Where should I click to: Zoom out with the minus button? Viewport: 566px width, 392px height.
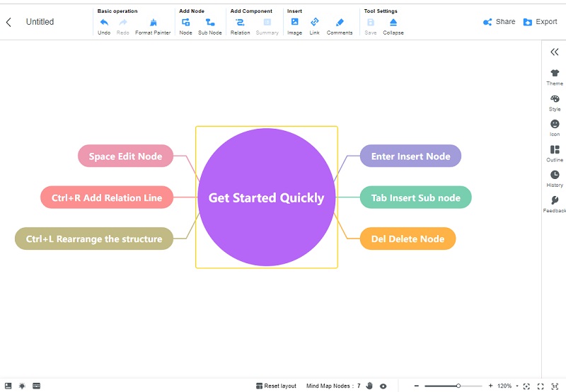[416, 386]
